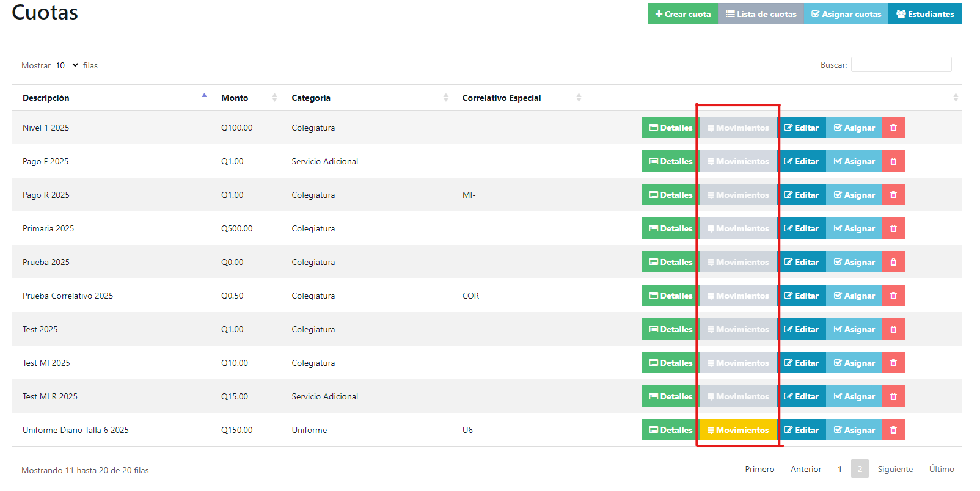Click the 'Servicio Adicional' cell of Pago F 2025

[325, 161]
